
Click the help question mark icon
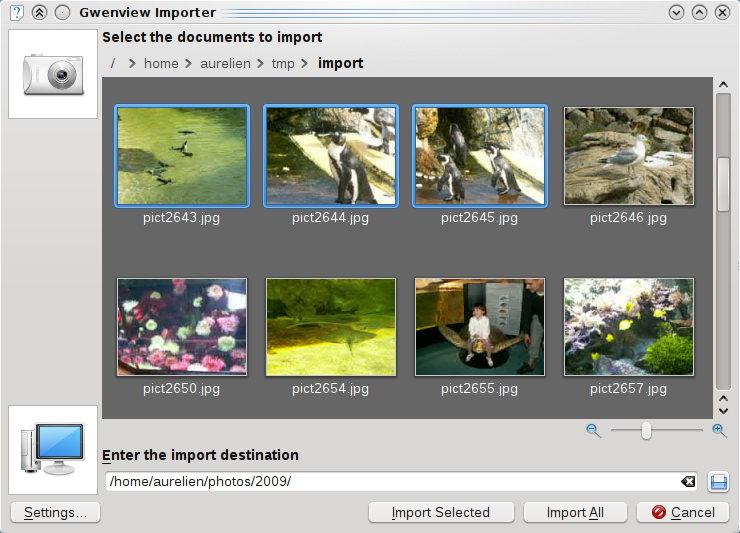(x=17, y=12)
